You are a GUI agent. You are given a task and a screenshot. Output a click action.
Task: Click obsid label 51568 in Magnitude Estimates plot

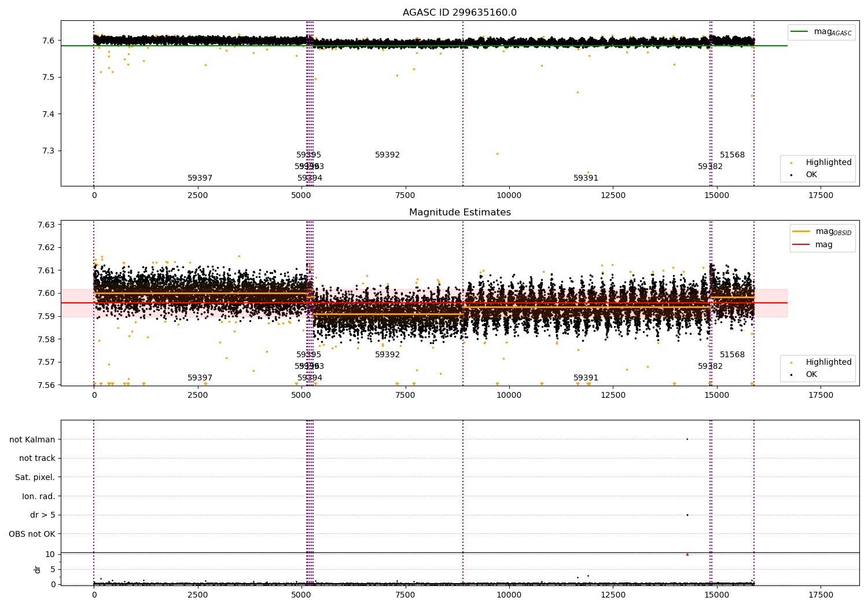[732, 355]
